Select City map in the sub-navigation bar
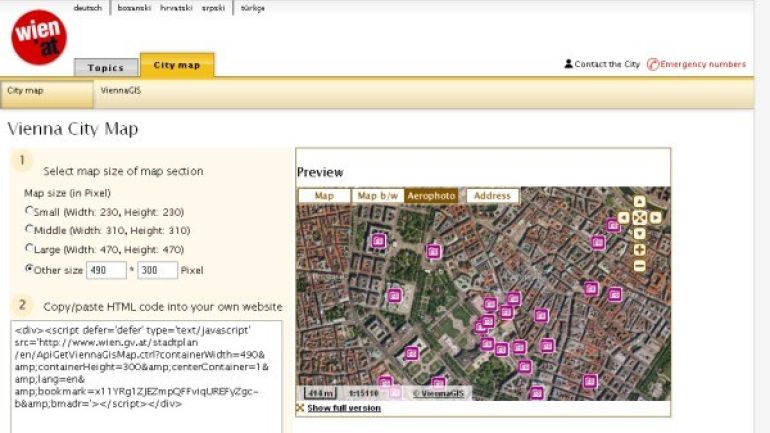 click(x=47, y=94)
